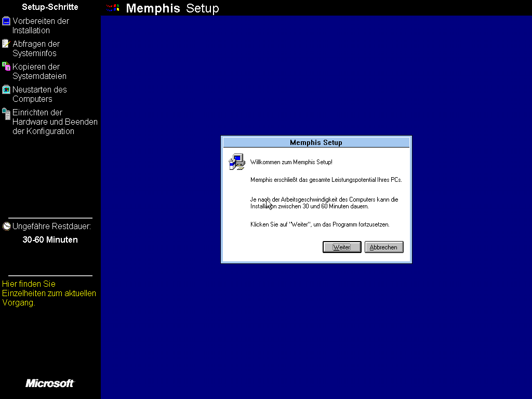This screenshot has height=399, width=532.
Task: Click the "Setup-Schritte" sidebar heading
Action: (50, 7)
